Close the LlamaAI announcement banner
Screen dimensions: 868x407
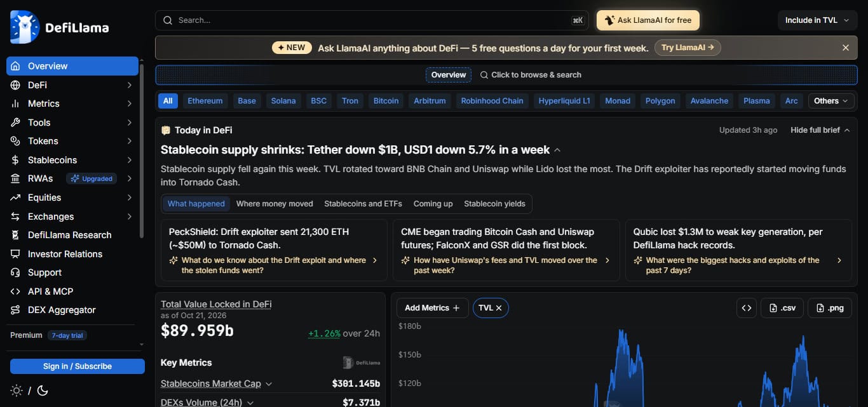(x=846, y=48)
